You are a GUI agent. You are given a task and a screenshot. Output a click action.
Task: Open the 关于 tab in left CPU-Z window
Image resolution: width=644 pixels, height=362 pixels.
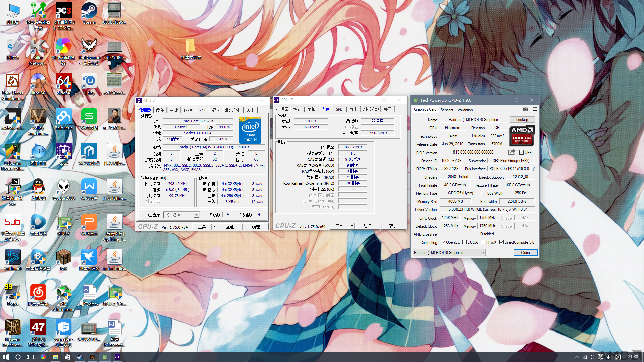pyautogui.click(x=250, y=110)
